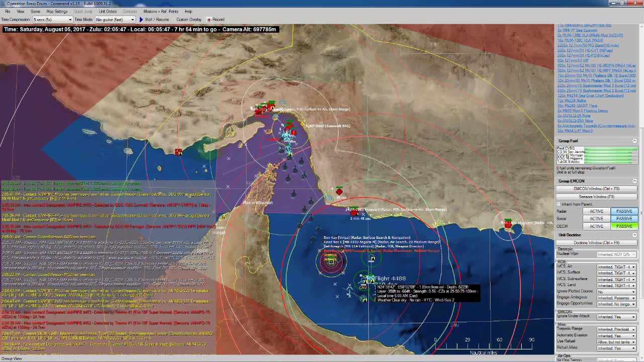This screenshot has height=362, width=644.
Task: Set OECM to PASSIVE
Action: [624, 226]
